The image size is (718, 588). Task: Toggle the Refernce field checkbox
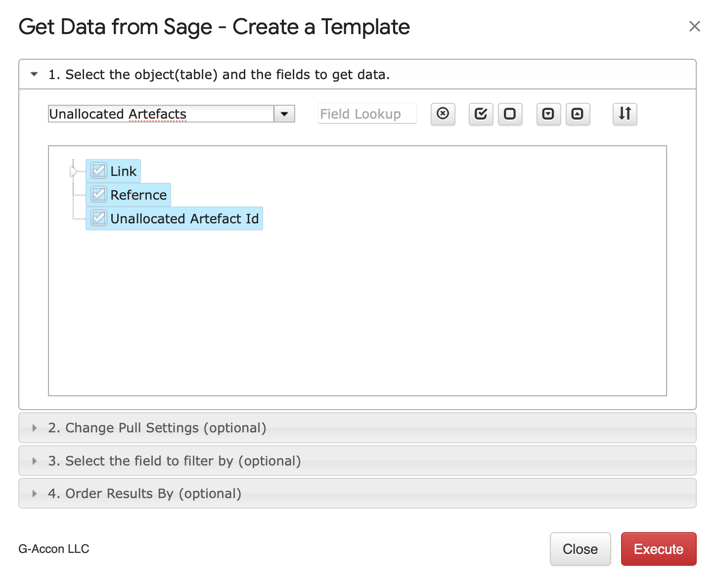[99, 195]
